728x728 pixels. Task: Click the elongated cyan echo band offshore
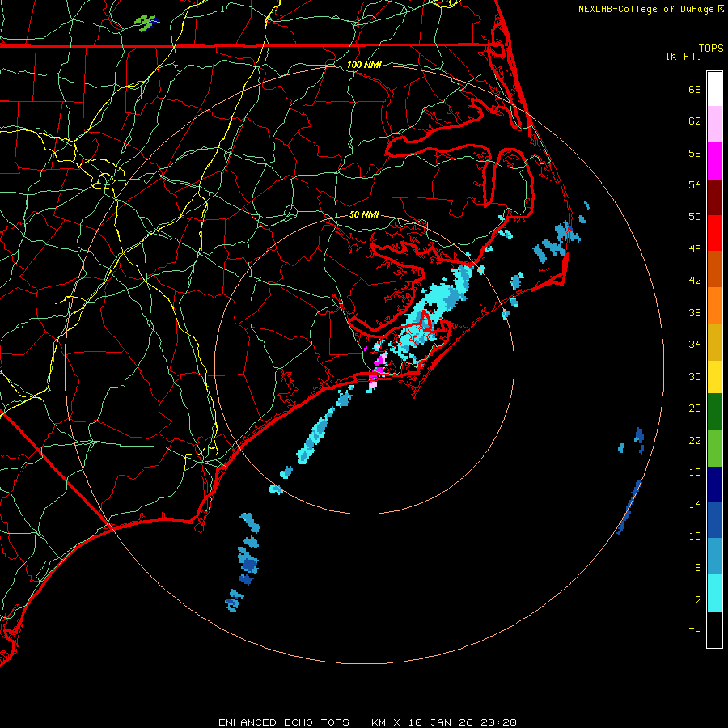click(317, 434)
